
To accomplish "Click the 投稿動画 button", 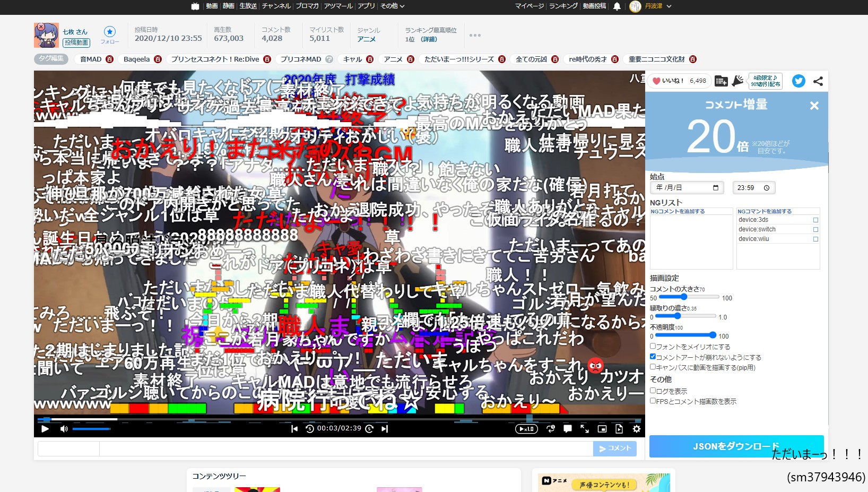I will pos(76,42).
